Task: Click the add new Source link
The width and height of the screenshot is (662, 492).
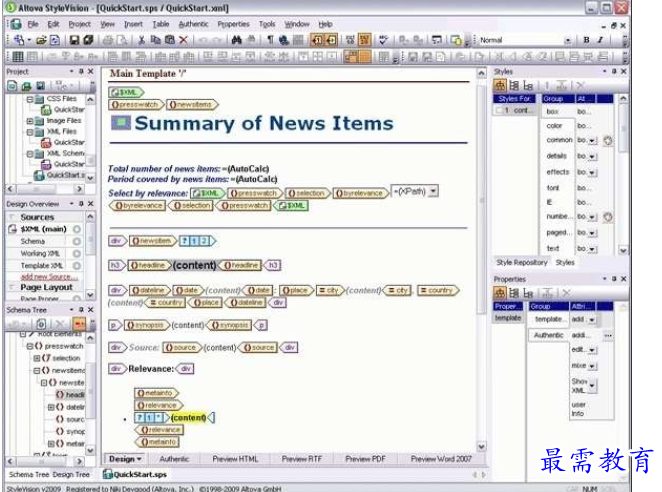Action: coord(49,277)
